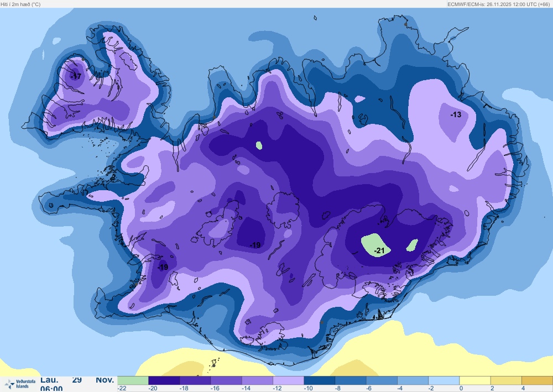Click the legend value -20
This screenshot has height=392, width=553.
pos(153,389)
